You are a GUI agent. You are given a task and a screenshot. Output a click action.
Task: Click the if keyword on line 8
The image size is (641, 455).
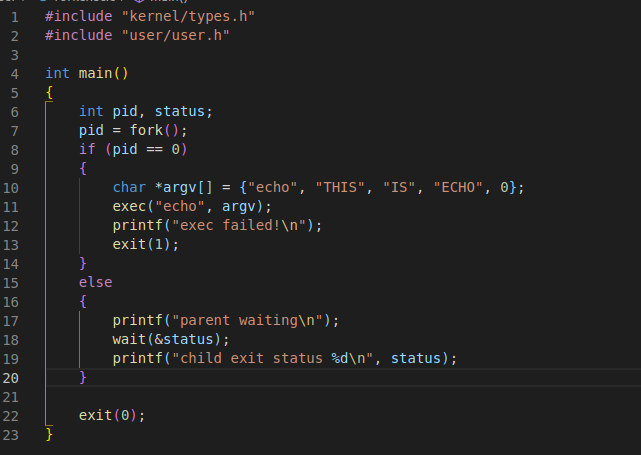pos(87,149)
